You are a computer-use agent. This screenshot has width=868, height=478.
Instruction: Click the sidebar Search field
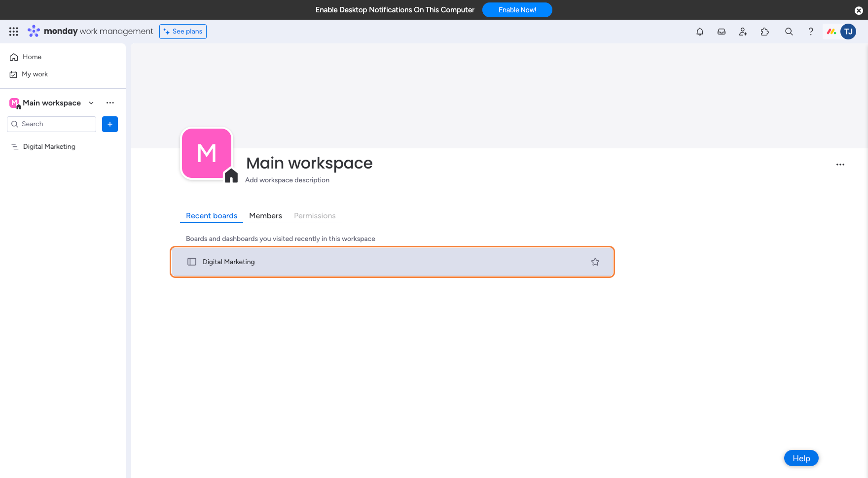[x=52, y=124]
